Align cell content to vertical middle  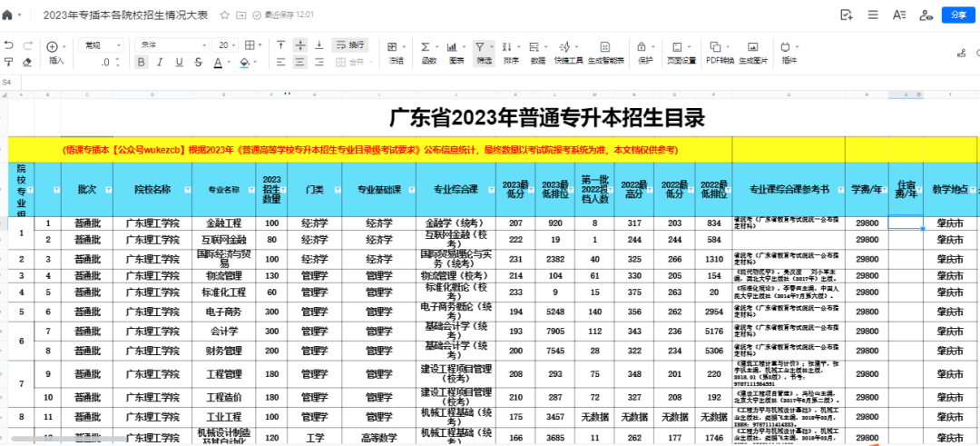300,45
